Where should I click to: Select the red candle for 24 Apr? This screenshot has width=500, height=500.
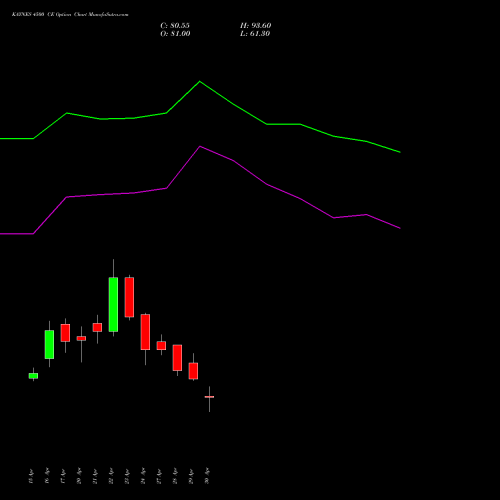click(x=145, y=332)
